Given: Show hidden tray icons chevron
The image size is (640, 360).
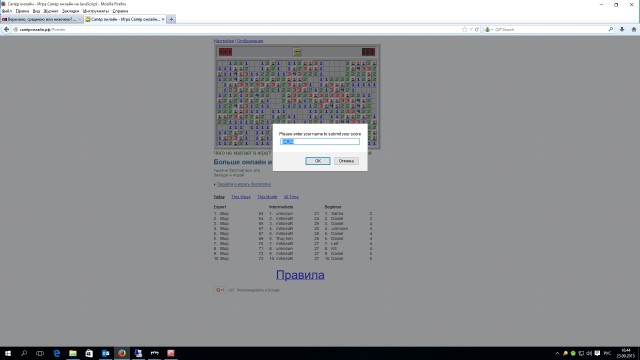Looking at the screenshot, I should pyautogui.click(x=557, y=353).
